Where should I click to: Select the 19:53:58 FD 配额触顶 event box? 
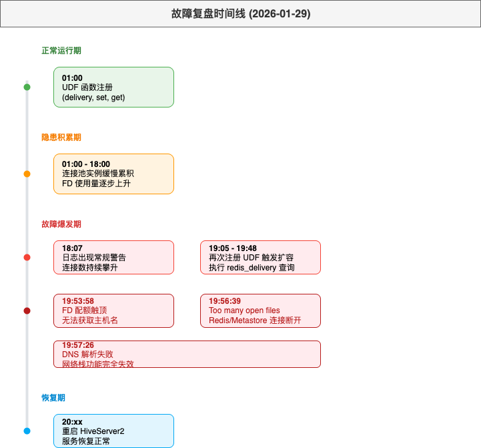click(x=113, y=310)
